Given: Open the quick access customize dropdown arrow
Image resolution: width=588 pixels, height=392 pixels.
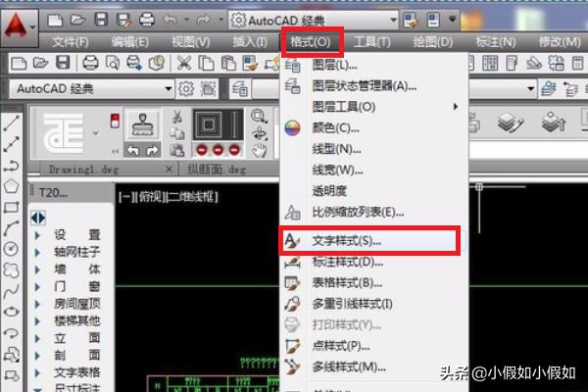Looking at the screenshot, I should [x=452, y=20].
